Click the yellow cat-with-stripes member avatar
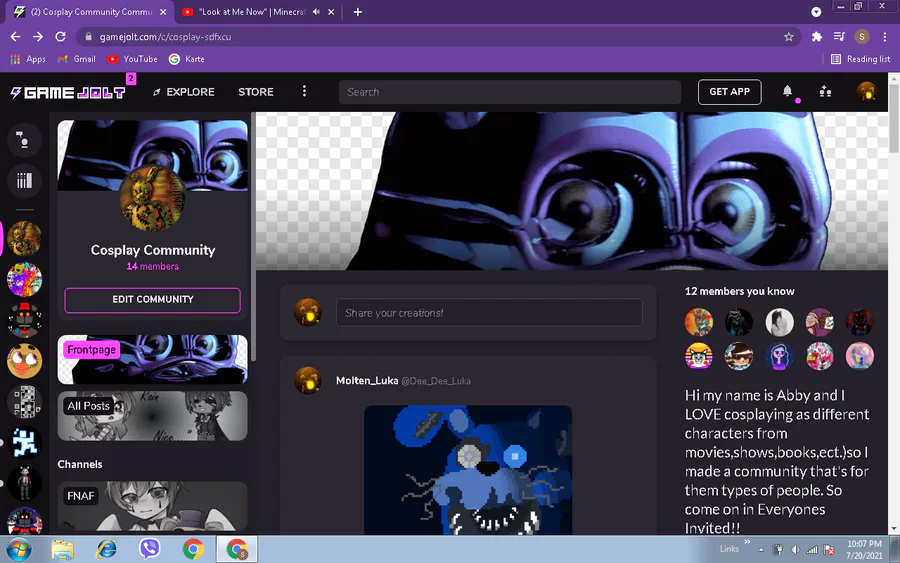900x563 pixels. pyautogui.click(x=699, y=356)
